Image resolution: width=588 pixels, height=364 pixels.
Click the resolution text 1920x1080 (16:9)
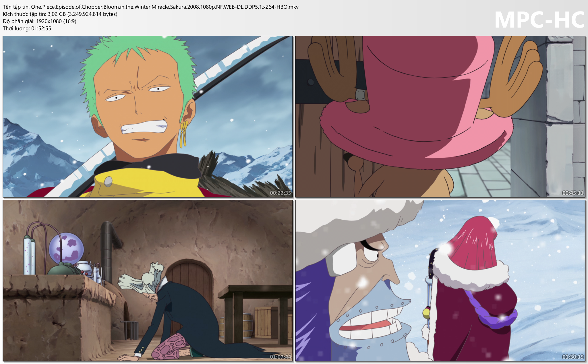[x=56, y=21]
